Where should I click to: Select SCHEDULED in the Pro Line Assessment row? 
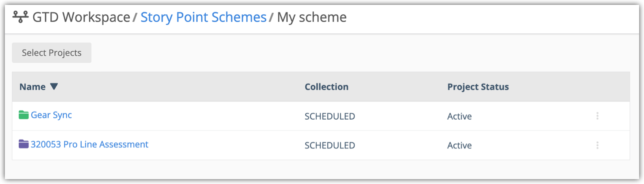point(330,146)
